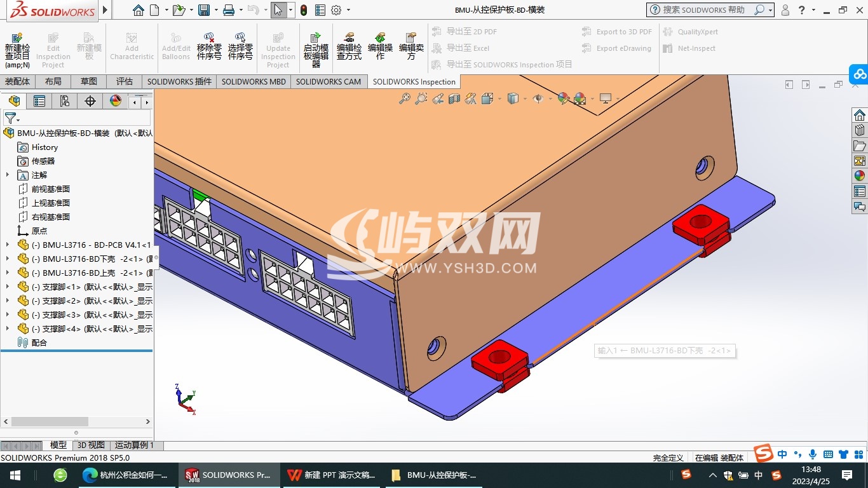The height and width of the screenshot is (488, 868).
Task: Click 移除零件序号 in the ribbon
Action: [x=209, y=46]
